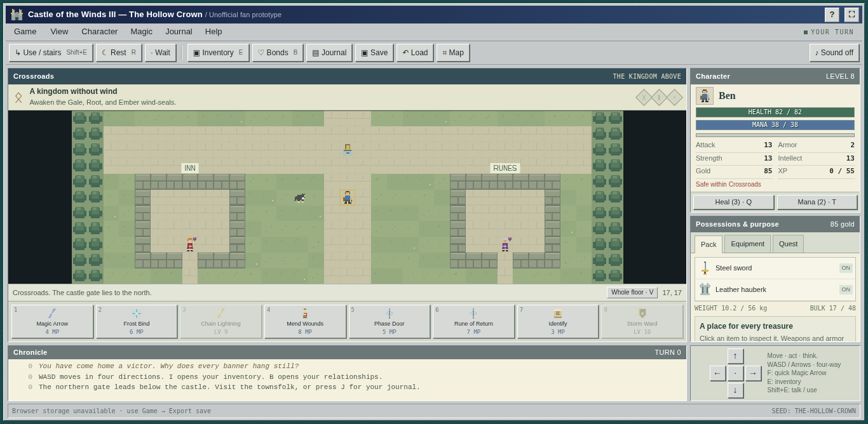
Task: Open the Journal menu
Action: pos(179,32)
